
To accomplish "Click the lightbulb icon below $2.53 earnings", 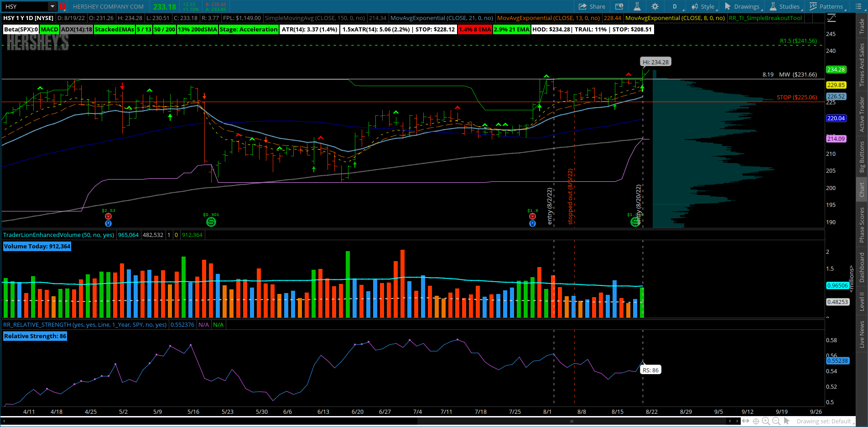I will (108, 223).
